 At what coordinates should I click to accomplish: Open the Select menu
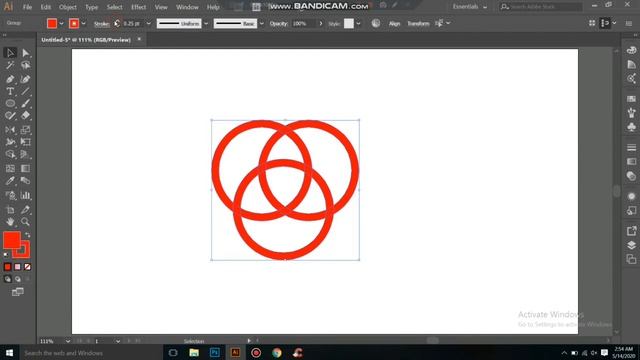(x=115, y=7)
